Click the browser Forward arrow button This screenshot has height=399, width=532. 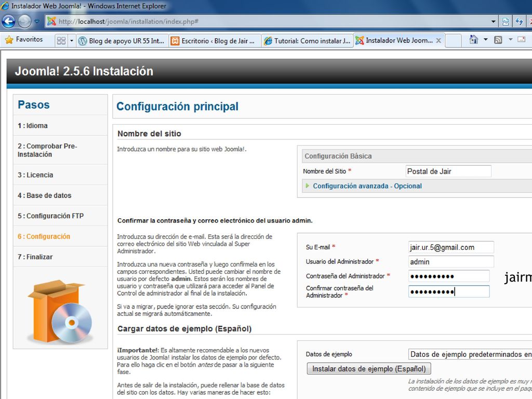24,21
